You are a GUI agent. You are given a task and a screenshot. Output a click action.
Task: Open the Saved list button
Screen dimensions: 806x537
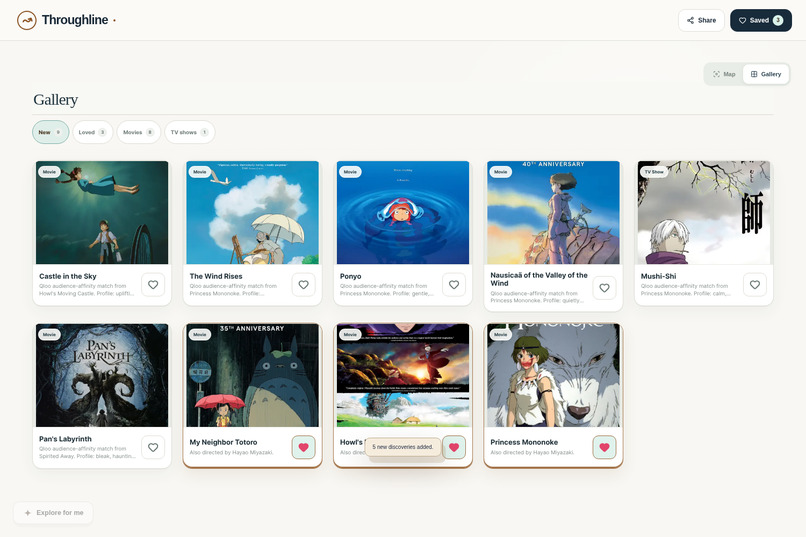tap(761, 21)
